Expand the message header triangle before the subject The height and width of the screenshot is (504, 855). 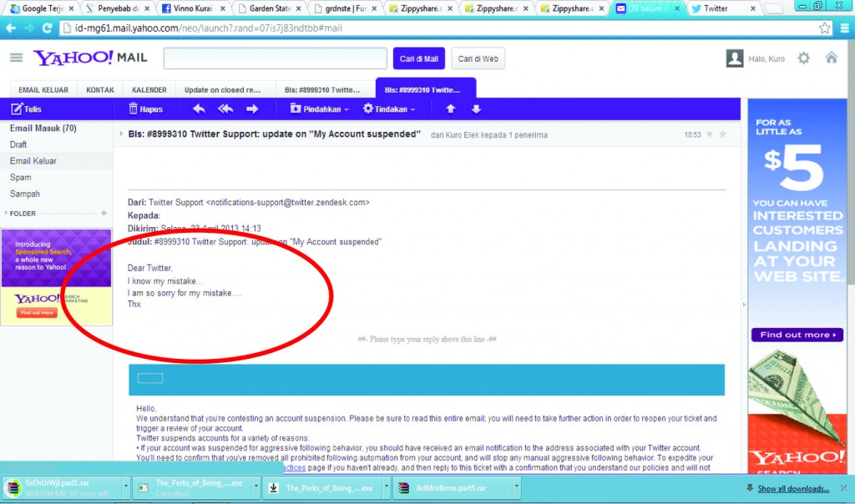(x=121, y=134)
